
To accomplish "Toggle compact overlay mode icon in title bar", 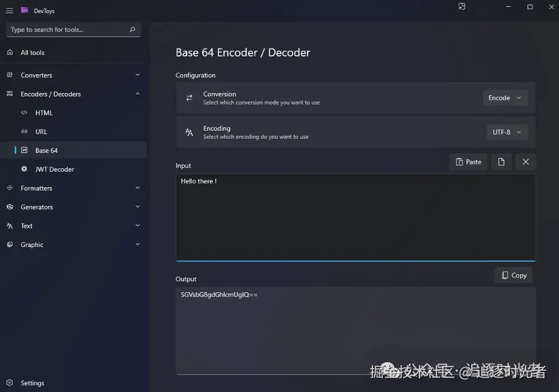I will (461, 7).
